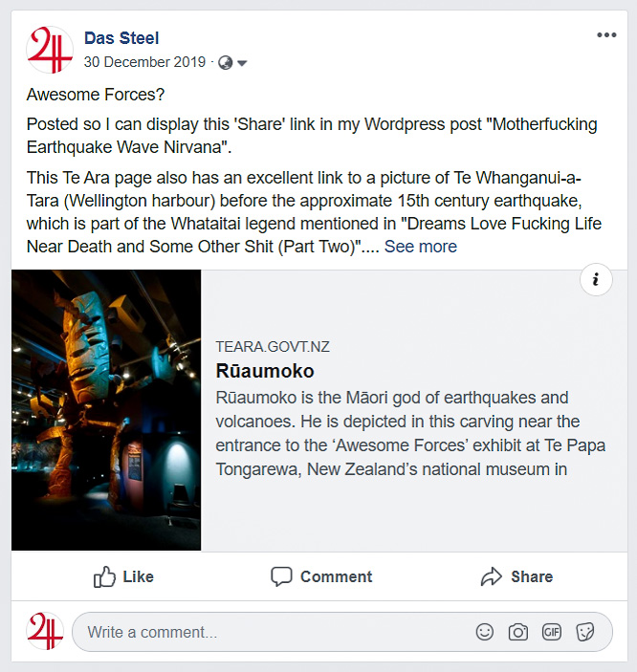Like this post
637x672 pixels.
click(123, 576)
